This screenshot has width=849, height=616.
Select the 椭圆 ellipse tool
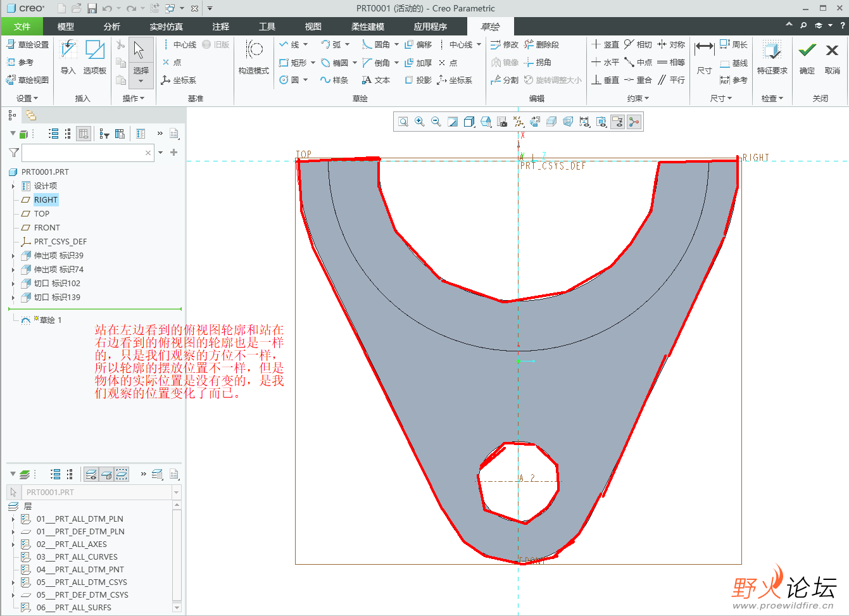coord(334,63)
